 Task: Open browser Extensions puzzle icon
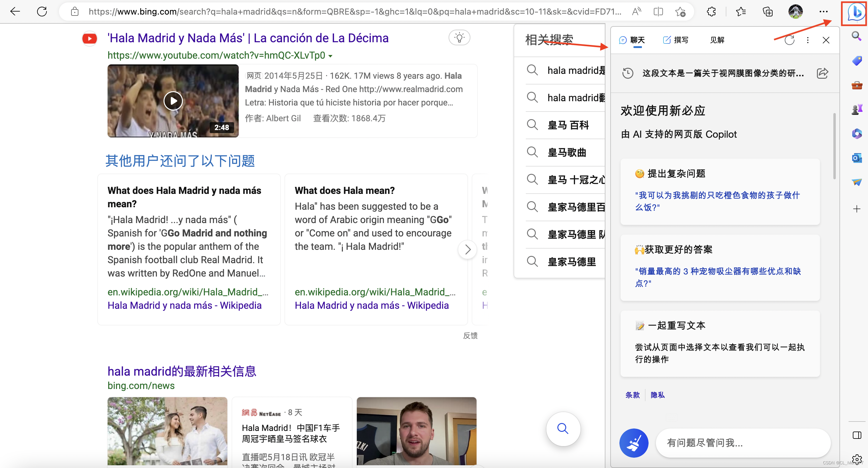[x=711, y=12]
